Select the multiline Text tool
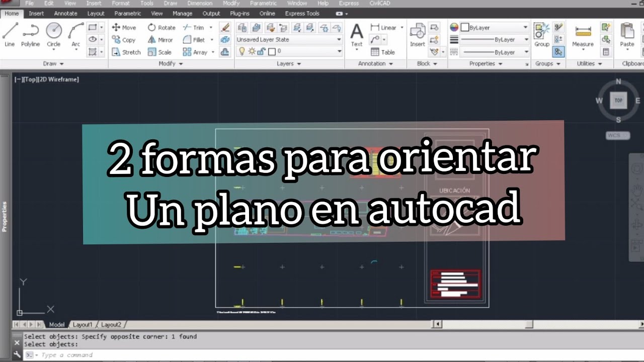The width and height of the screenshot is (644, 362). 357,35
